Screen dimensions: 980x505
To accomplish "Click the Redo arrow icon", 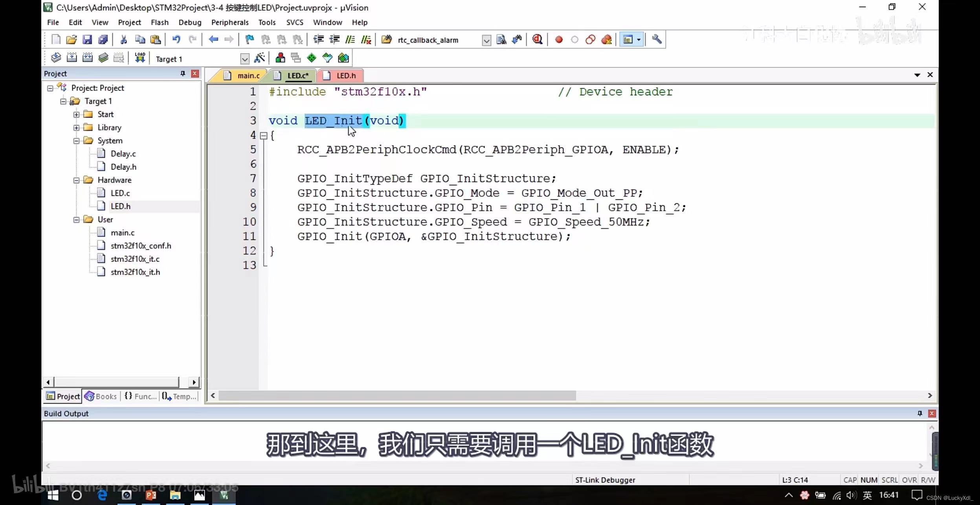I will coord(193,39).
